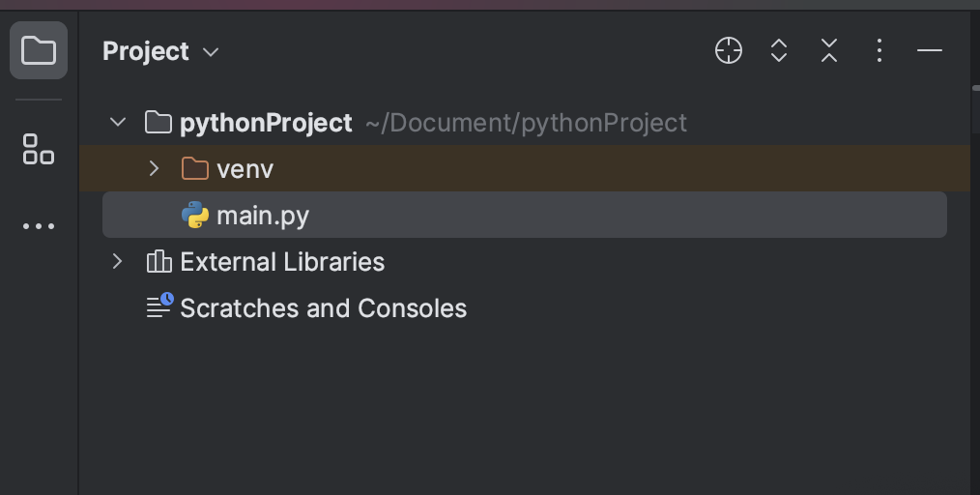Hide the Project panel with dash icon
980x495 pixels.
(930, 50)
